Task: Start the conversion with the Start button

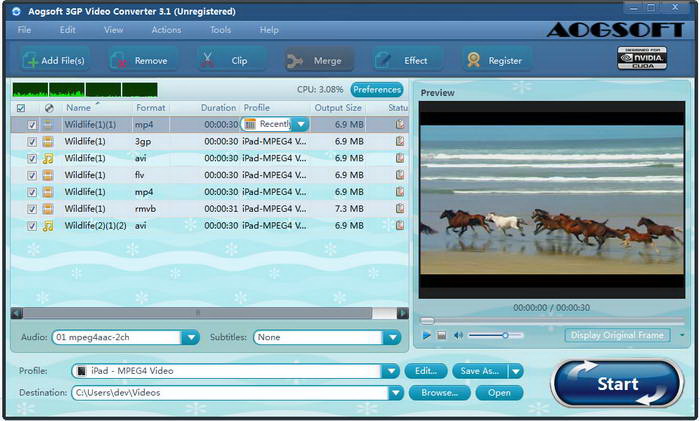Action: 617,383
